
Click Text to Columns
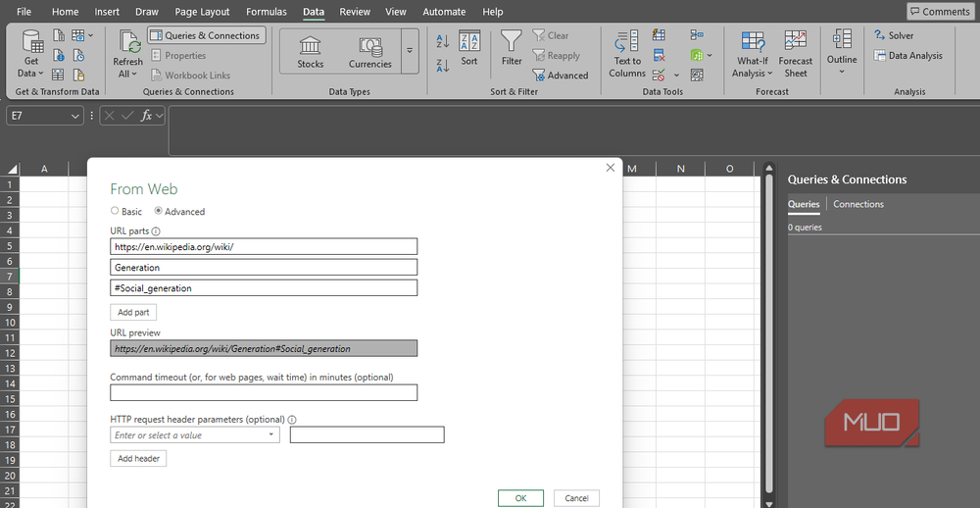point(627,55)
